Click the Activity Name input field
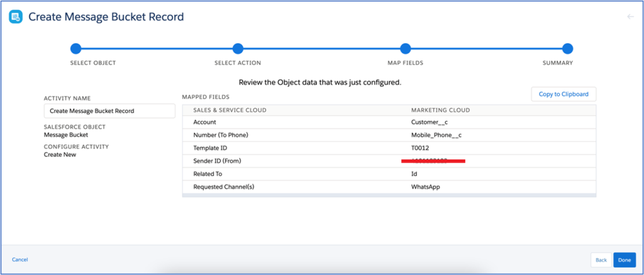This screenshot has height=275, width=644. point(109,111)
